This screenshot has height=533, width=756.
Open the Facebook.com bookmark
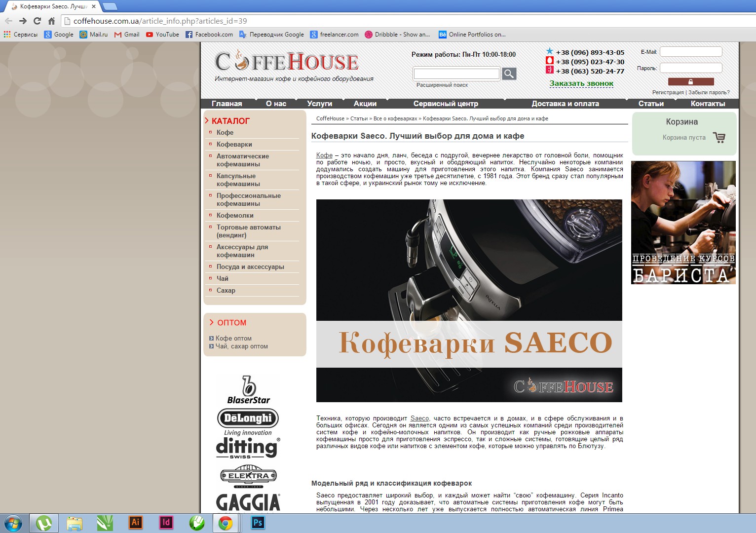click(209, 35)
